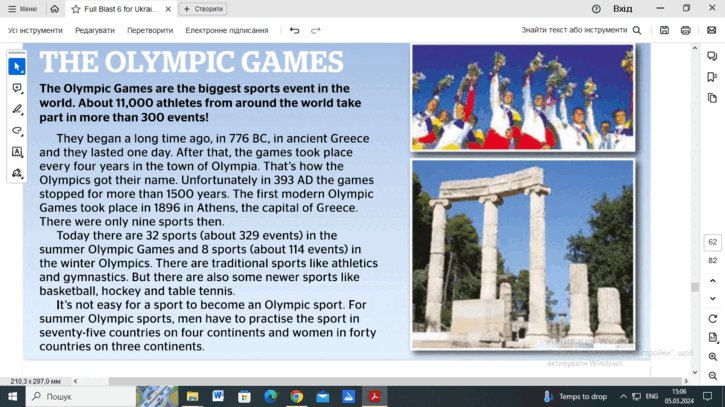Open Google Chrome from the taskbar
The height and width of the screenshot is (407, 725).
(296, 396)
